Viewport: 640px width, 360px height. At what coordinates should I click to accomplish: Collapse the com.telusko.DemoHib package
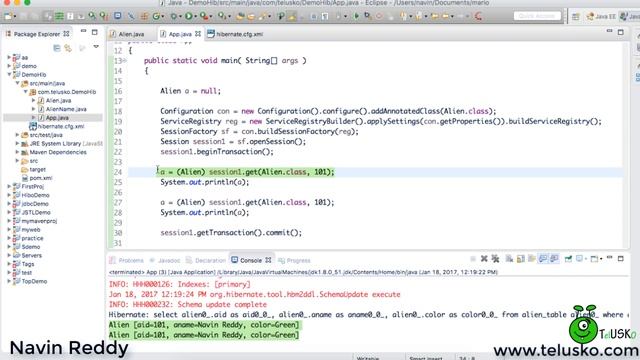pyautogui.click(x=26, y=92)
